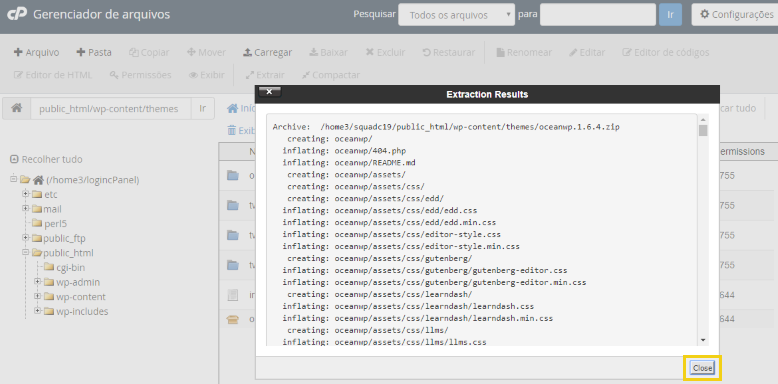Select public_html folder in tree

coord(68,253)
